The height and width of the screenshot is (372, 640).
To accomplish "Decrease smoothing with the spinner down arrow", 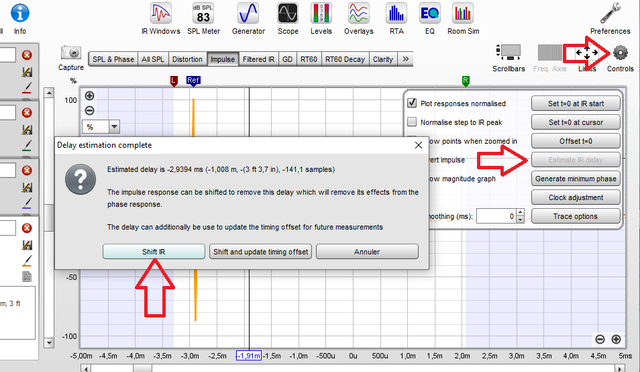I will tap(520, 220).
